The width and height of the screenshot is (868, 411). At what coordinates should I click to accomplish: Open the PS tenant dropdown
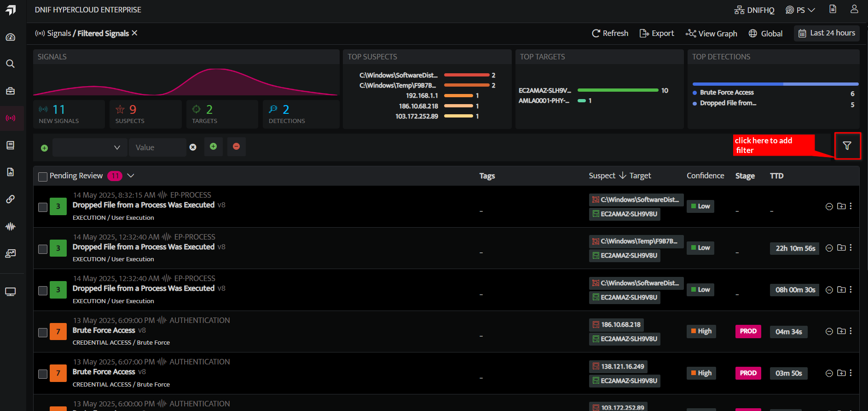coord(801,10)
